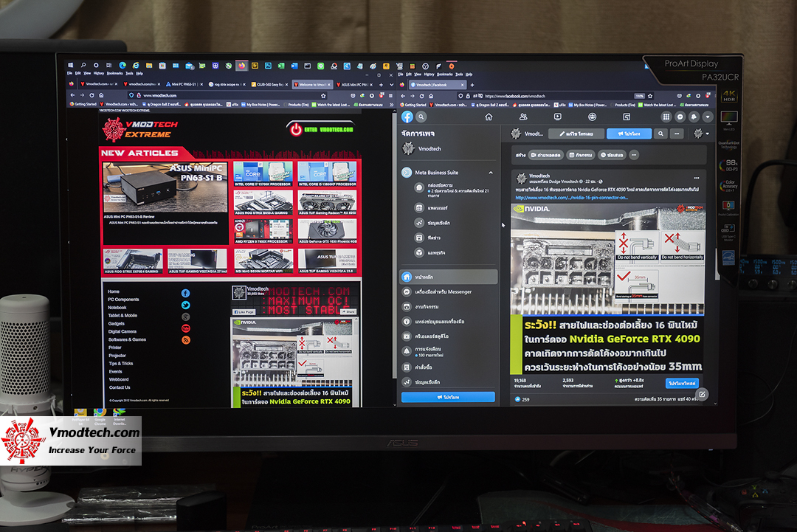Screen dimensions: 797x532
Task: Switch to 'CLUB-560 Sexy' browser tab
Action: pyautogui.click(x=270, y=84)
